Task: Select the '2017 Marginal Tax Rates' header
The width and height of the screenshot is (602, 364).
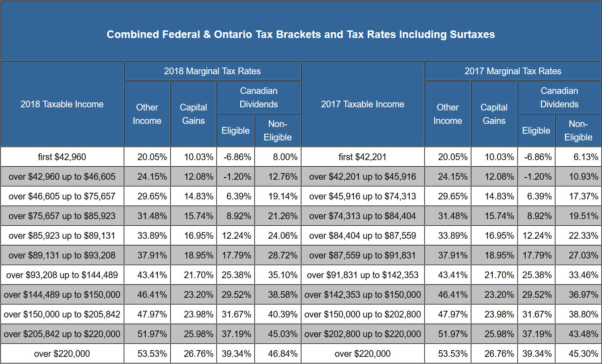Action: coord(513,71)
